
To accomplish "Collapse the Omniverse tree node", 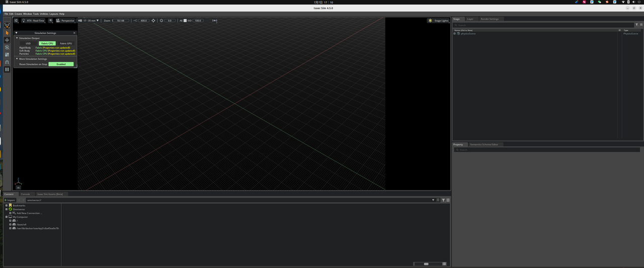I will tap(7, 209).
